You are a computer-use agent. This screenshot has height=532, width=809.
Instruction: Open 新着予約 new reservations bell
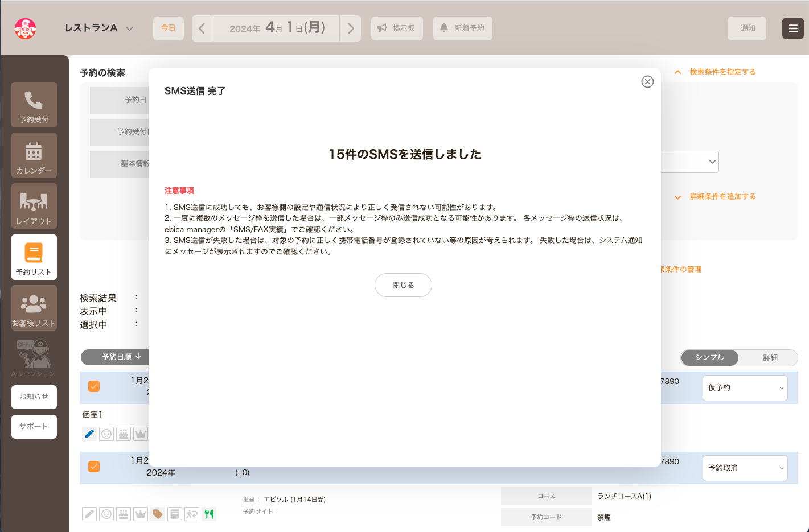[x=462, y=28]
